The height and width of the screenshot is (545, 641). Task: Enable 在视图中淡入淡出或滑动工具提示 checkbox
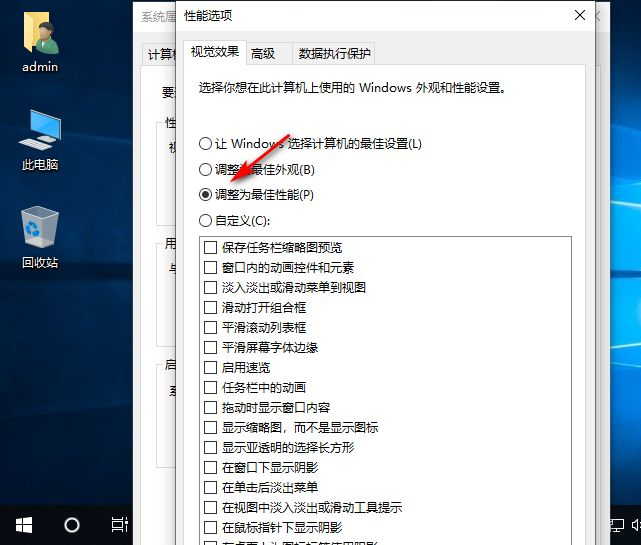(210, 507)
